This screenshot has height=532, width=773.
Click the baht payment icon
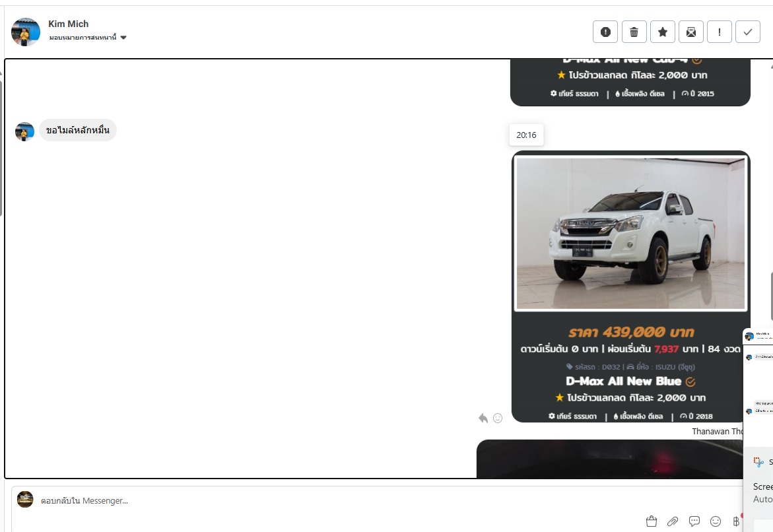[736, 521]
